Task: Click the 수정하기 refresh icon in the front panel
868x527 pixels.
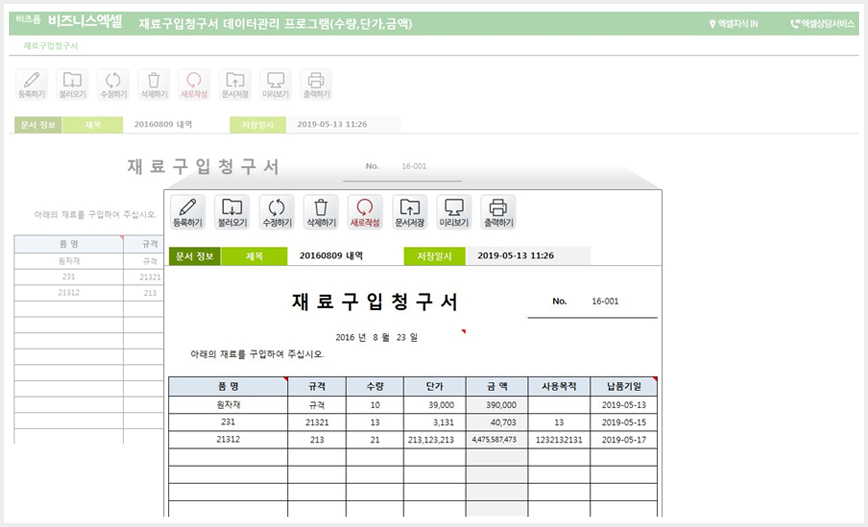Action: coord(277,213)
